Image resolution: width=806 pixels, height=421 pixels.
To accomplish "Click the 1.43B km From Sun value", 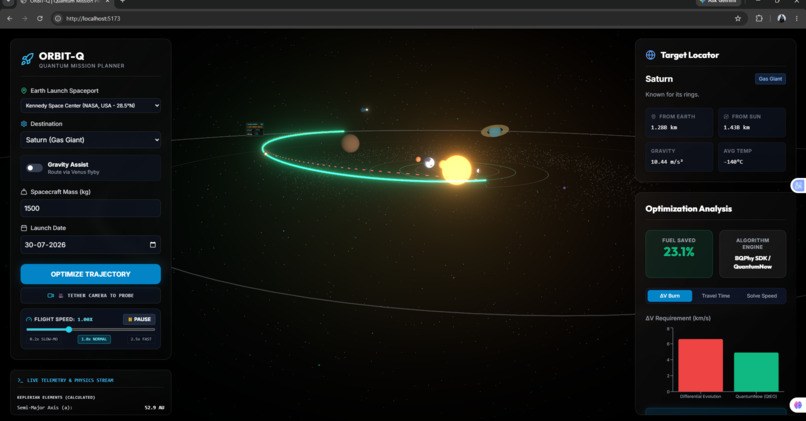I will (737, 127).
